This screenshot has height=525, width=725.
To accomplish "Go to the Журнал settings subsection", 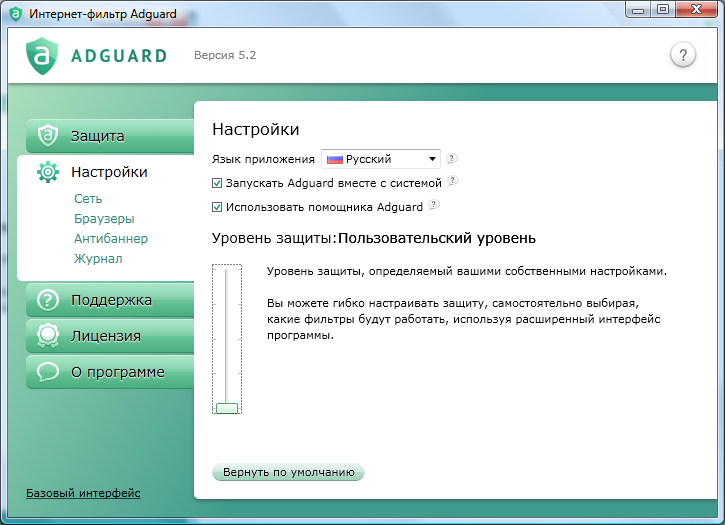I will [98, 259].
